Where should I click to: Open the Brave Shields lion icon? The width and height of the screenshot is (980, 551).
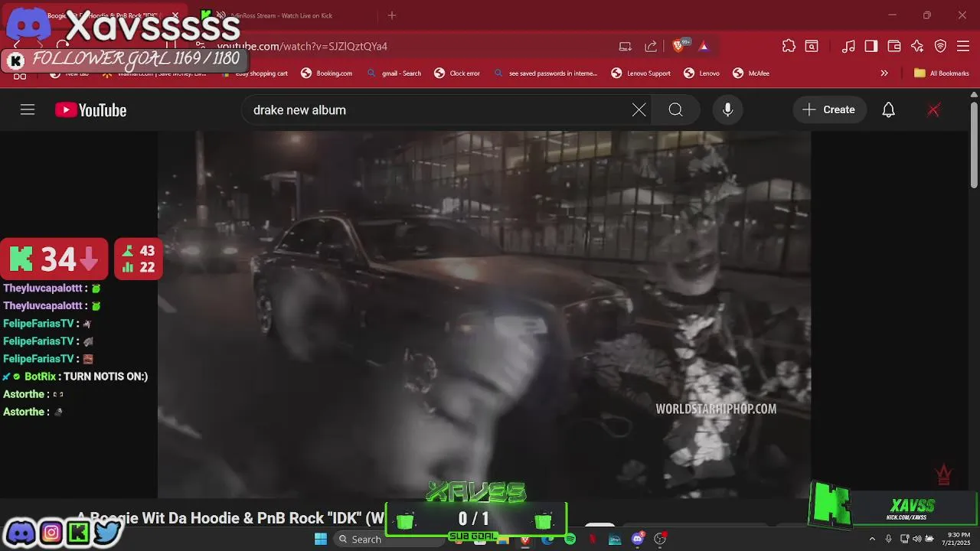tap(678, 46)
